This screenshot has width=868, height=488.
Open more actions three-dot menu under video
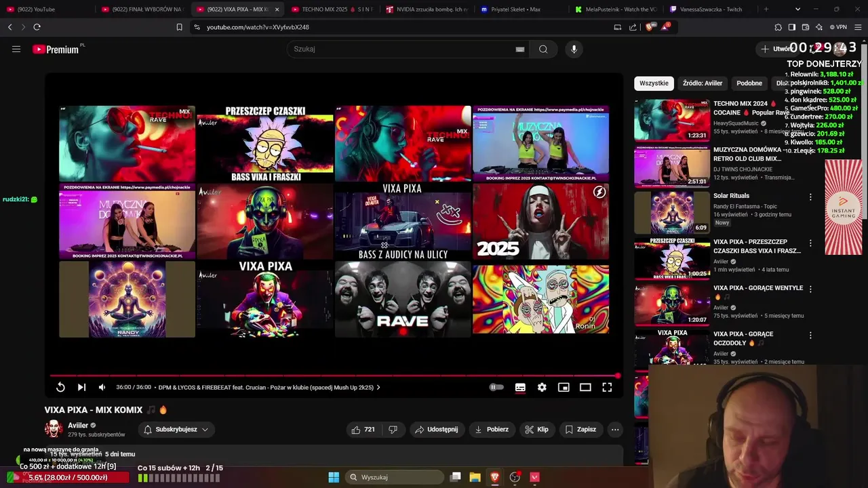coord(615,429)
